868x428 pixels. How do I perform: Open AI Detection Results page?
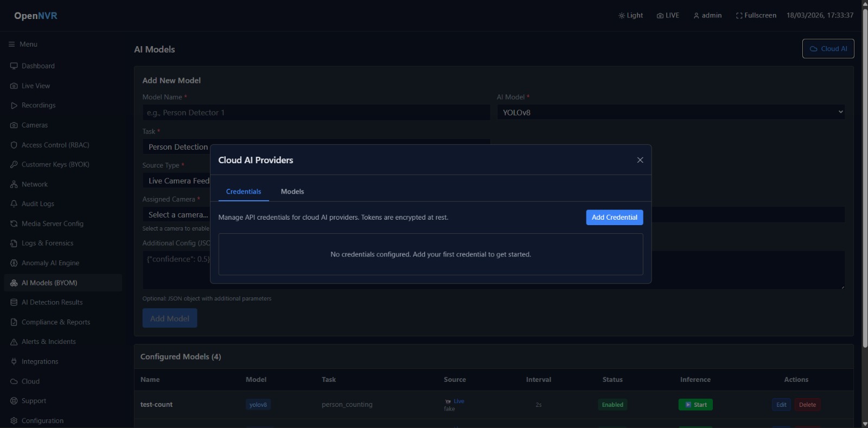(63, 303)
